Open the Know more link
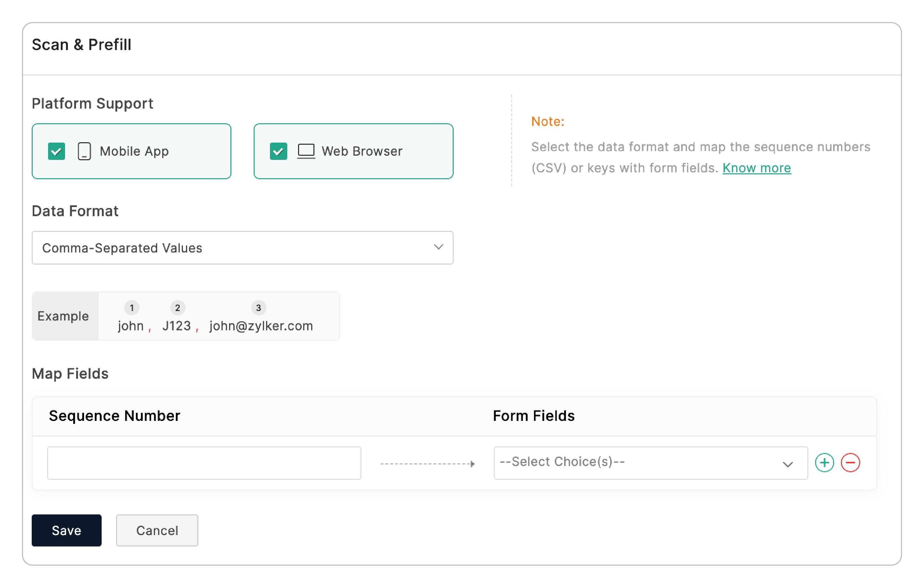This screenshot has height=588, width=924. 756,168
